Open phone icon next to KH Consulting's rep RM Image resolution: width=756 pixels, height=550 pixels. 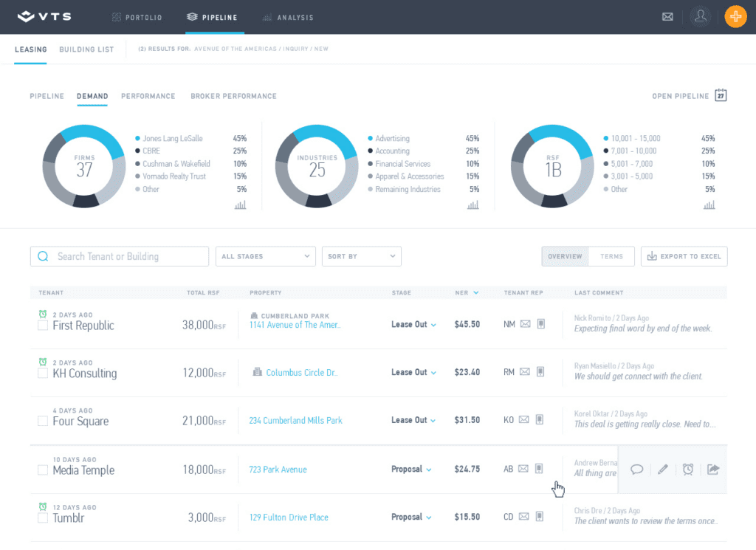coord(540,371)
